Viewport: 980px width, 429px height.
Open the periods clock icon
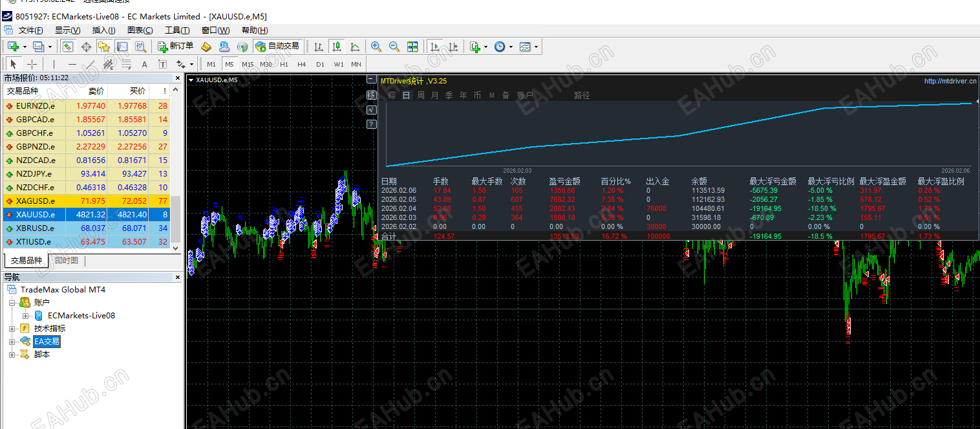click(500, 47)
